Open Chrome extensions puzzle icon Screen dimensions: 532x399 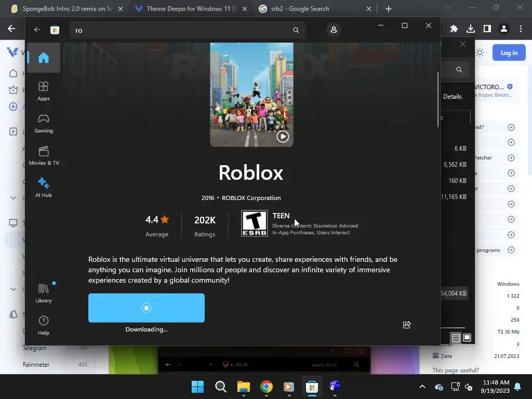454,29
